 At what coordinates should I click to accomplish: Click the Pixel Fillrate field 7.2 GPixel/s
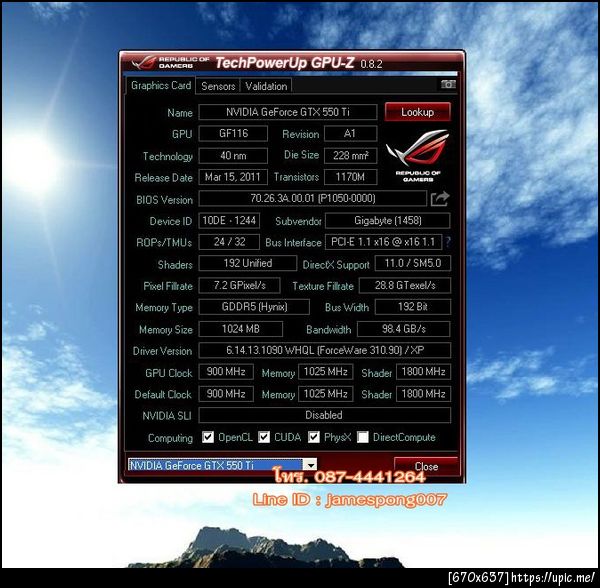[x=240, y=285]
